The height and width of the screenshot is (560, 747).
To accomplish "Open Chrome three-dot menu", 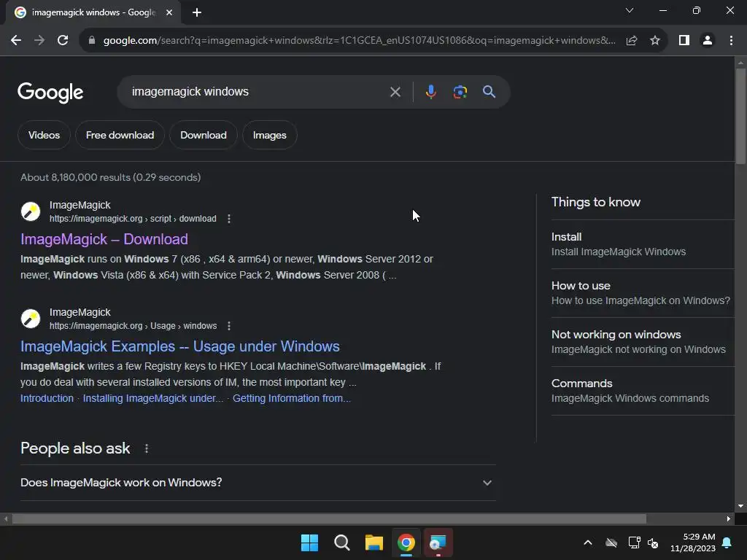I will click(731, 41).
